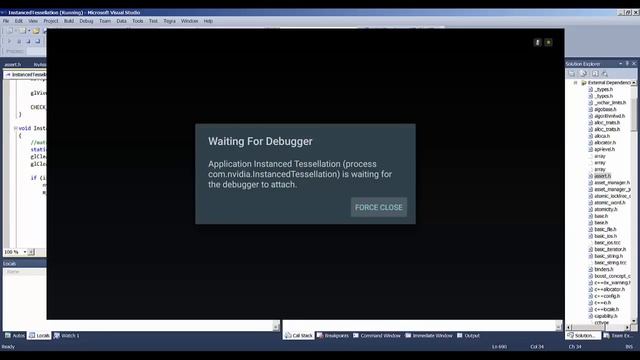
Task: Open the editor zoom 100 % dropdown
Action: (x=24, y=252)
